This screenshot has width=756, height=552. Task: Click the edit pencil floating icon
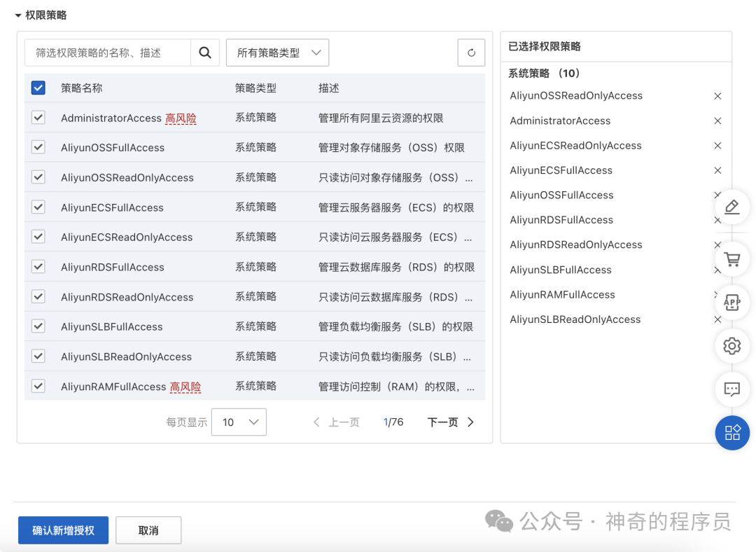pos(732,207)
